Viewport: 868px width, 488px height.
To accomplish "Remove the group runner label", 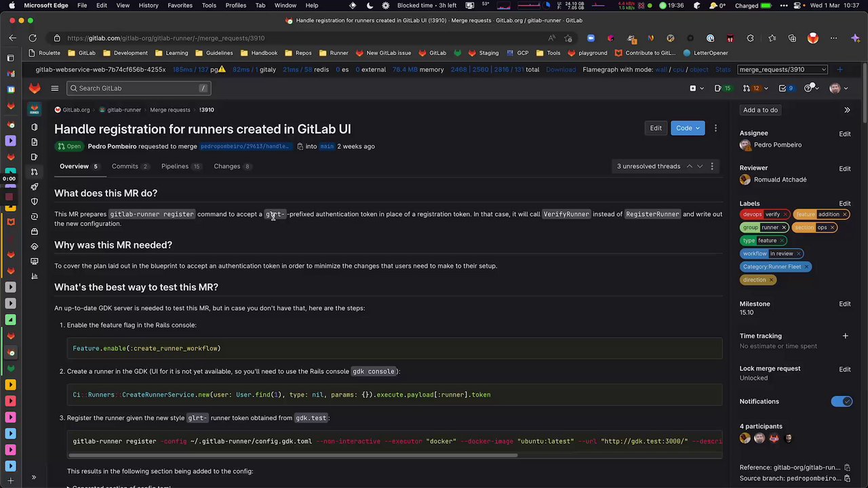I will coord(784,228).
